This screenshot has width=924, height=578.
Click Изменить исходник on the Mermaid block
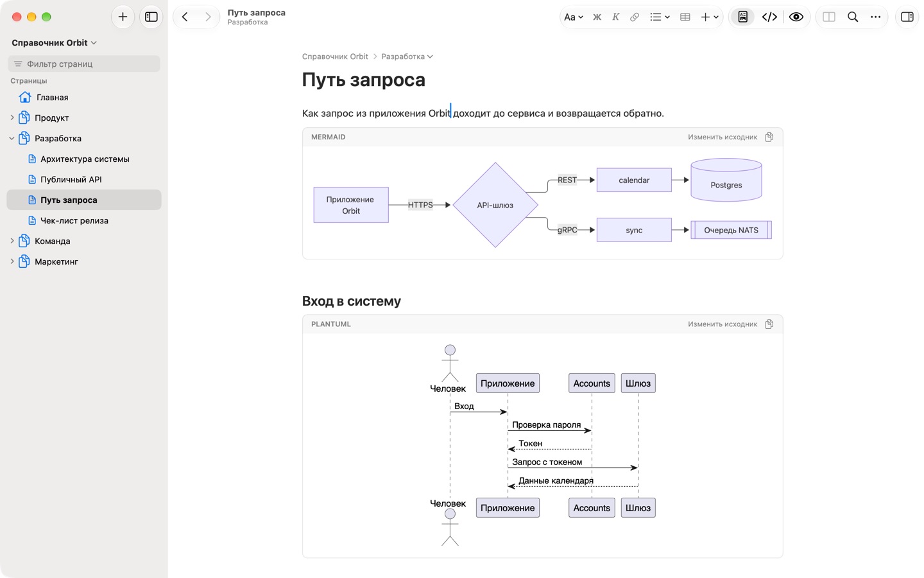click(723, 137)
